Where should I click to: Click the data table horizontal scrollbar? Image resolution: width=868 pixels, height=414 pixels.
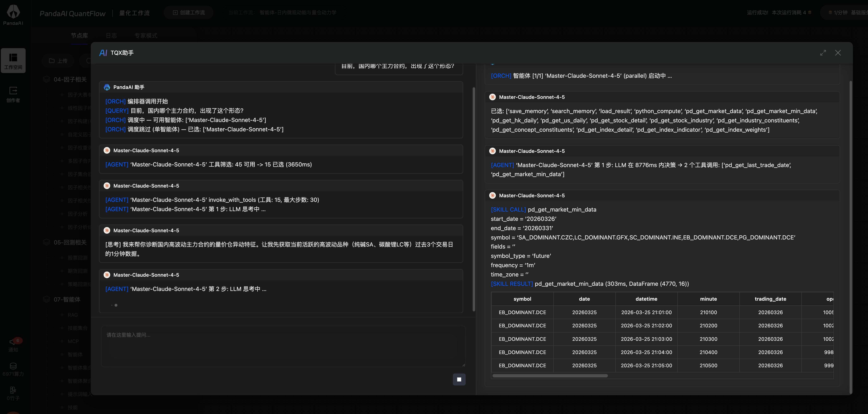point(550,376)
